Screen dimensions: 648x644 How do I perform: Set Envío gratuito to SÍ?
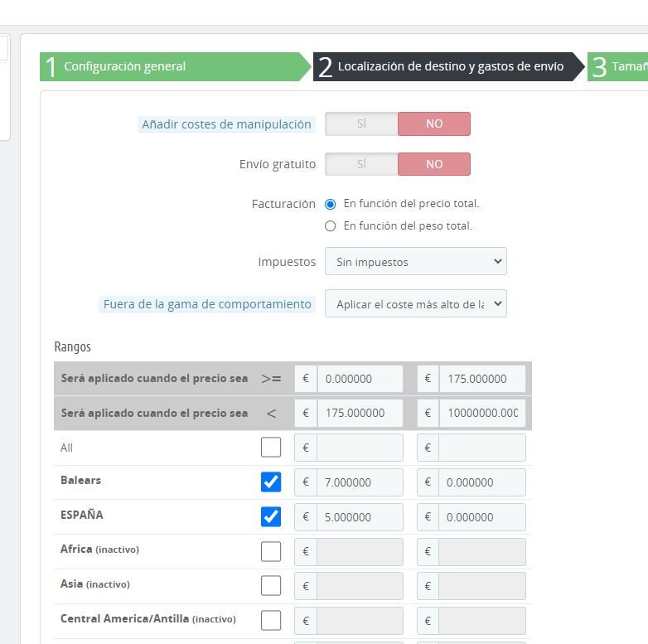(361, 164)
